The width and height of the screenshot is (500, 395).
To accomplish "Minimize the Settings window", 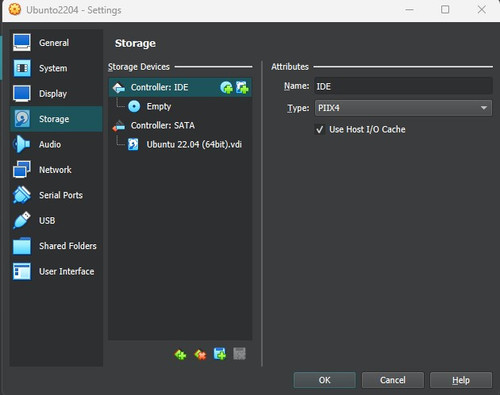I will [410, 10].
